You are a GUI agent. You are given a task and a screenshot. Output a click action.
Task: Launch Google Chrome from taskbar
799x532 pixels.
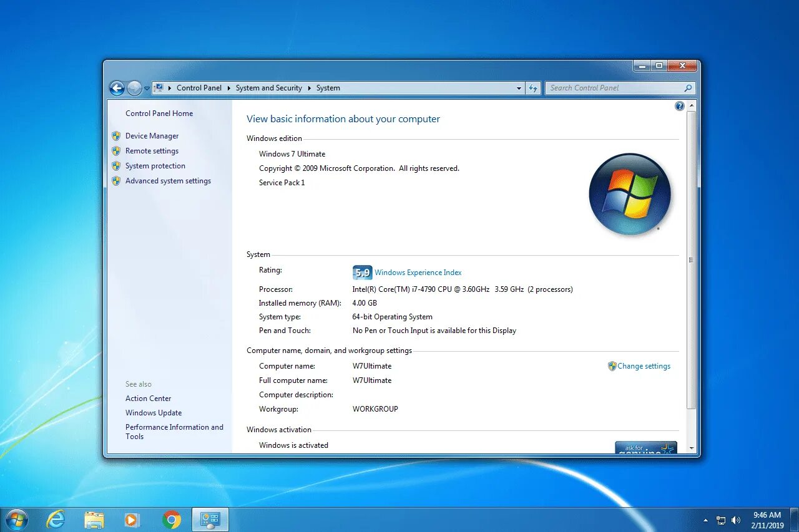click(x=172, y=520)
